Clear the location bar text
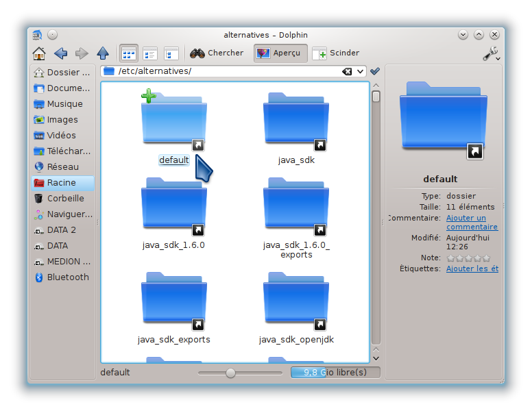532x411 pixels. point(347,71)
